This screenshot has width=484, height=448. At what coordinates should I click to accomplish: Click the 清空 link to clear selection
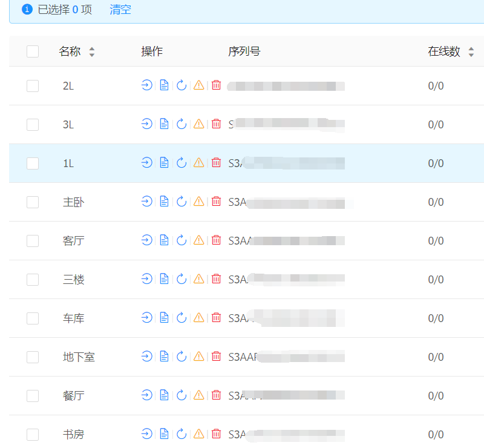(x=120, y=10)
